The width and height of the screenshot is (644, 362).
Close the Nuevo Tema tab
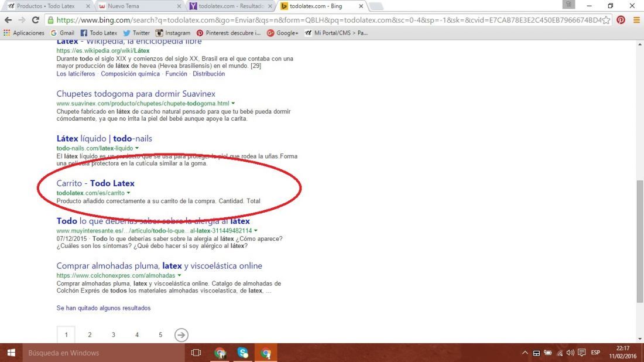tap(179, 6)
